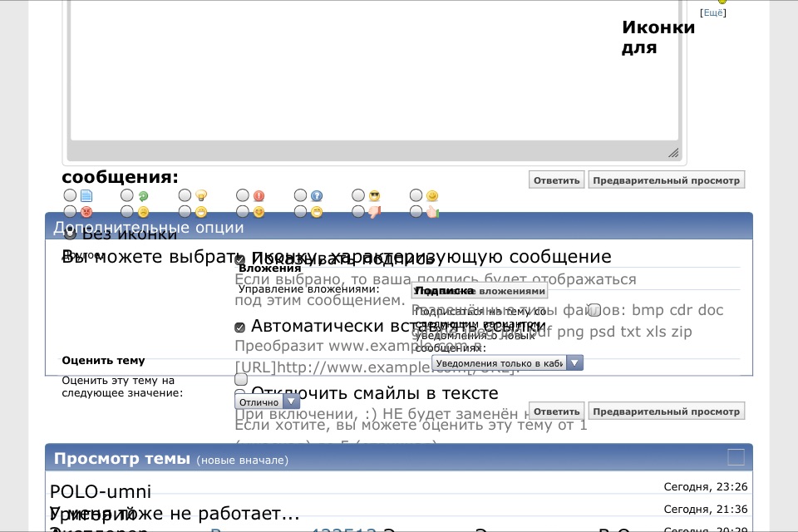Open the 'Уведомления только в кабинете' dropdown
This screenshot has height=532, width=798.
[x=507, y=363]
